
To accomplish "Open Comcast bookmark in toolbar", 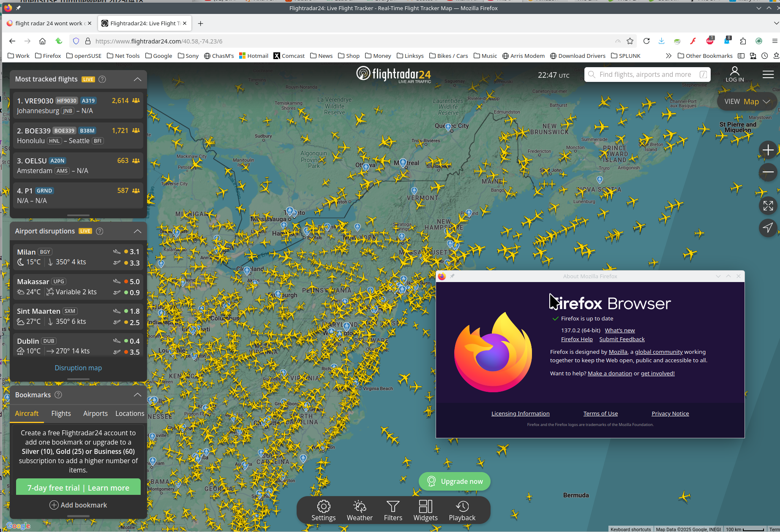I will tap(289, 56).
